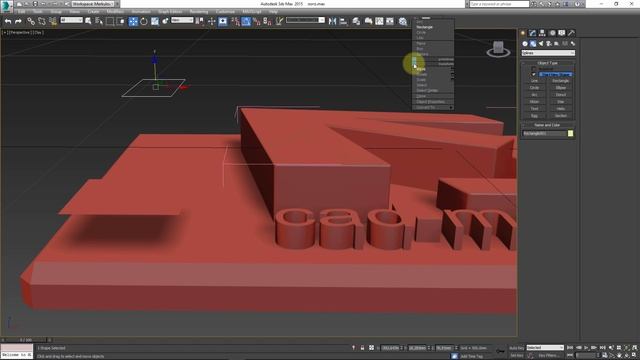
Task: Click the Ellipse spline button
Action: coord(560,88)
